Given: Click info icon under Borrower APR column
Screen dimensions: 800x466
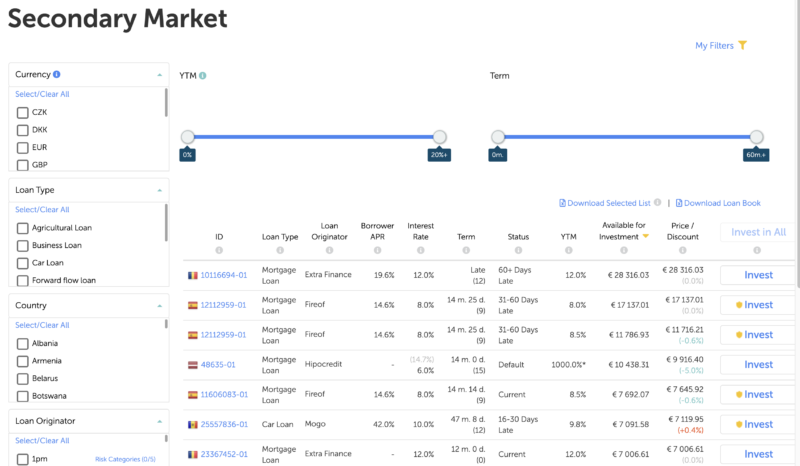Looking at the screenshot, I should pyautogui.click(x=378, y=250).
